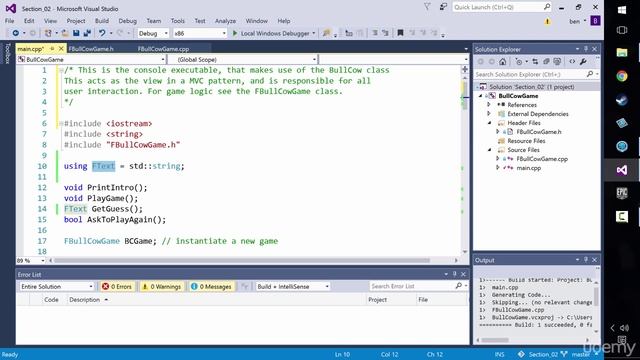Click the New Project toolbar icon
Viewport: 640px width, 360px height.
pos(48,33)
